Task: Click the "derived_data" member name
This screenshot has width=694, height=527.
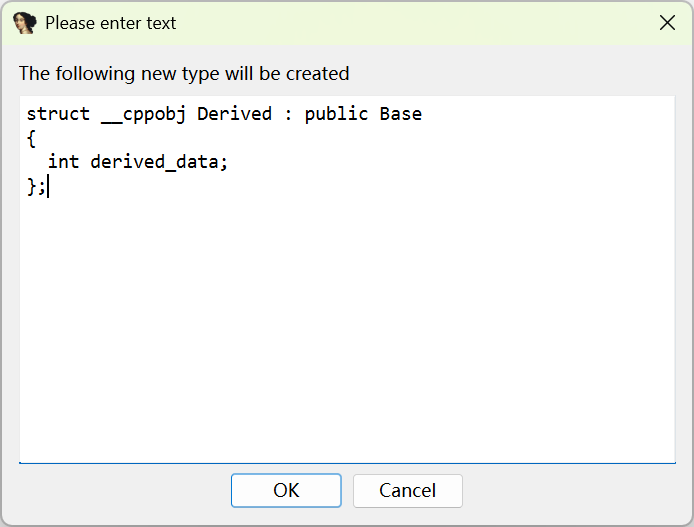Action: [154, 162]
